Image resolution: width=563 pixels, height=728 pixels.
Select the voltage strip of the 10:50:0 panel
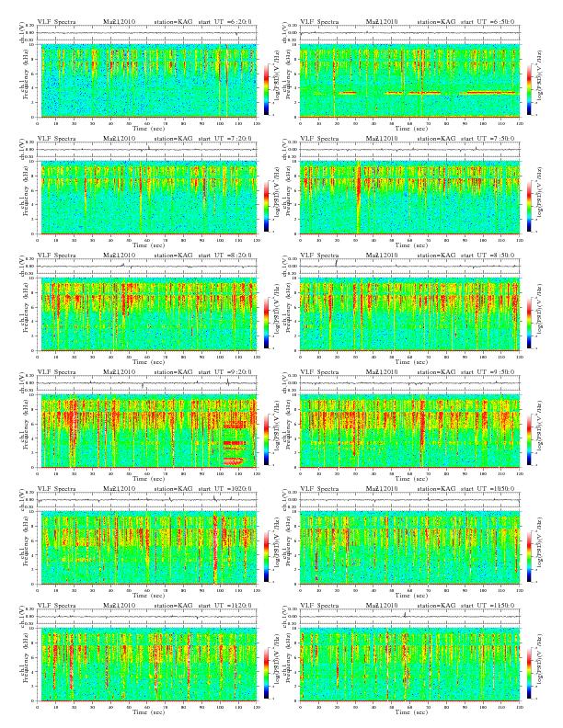pos(409,499)
